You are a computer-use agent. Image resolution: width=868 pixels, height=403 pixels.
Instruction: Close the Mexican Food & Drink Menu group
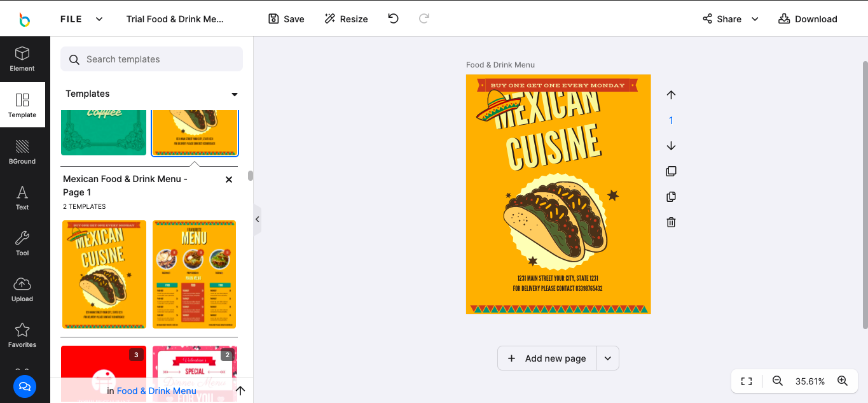click(x=229, y=180)
